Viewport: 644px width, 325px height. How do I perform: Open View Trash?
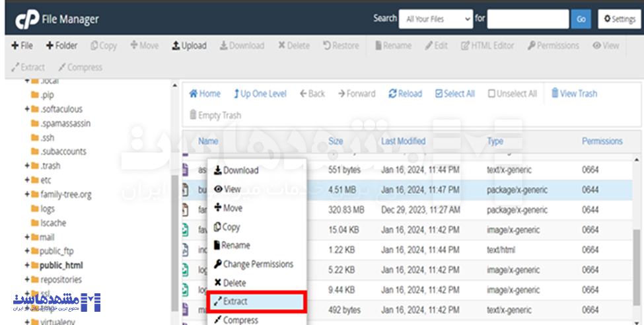[574, 94]
